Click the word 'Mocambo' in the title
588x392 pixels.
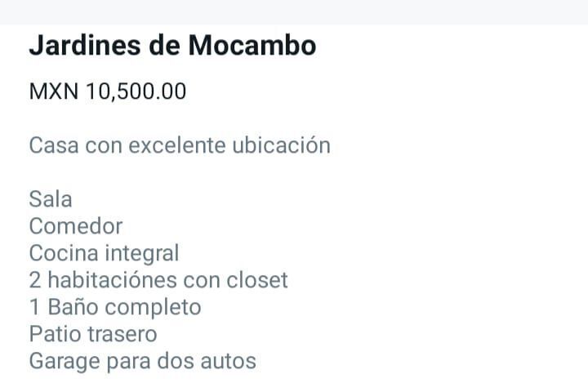[x=252, y=46]
